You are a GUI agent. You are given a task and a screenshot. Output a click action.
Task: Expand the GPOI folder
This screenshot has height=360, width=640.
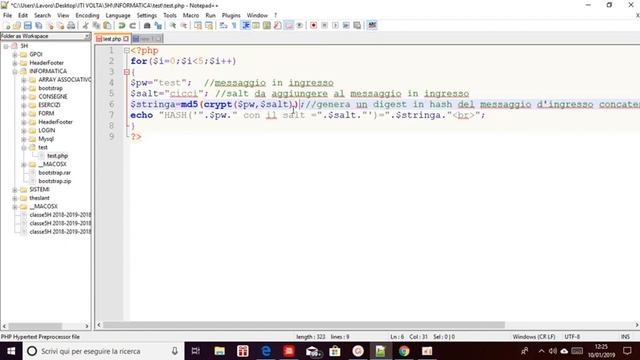[x=15, y=54]
